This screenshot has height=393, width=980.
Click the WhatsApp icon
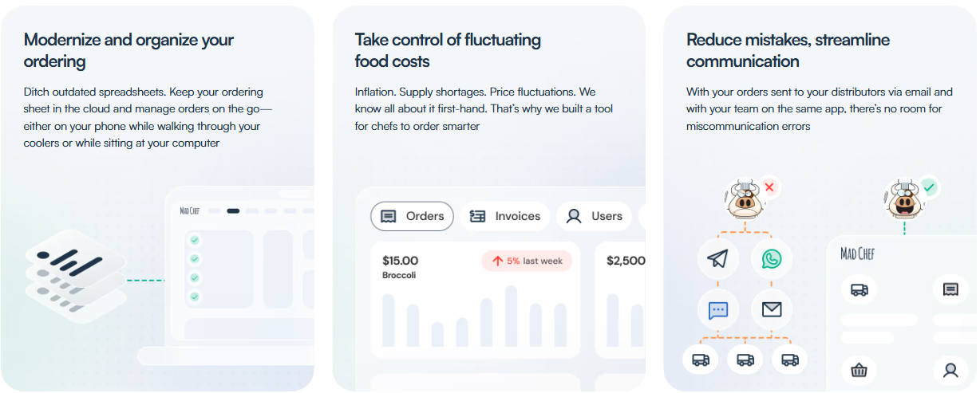coord(771,259)
